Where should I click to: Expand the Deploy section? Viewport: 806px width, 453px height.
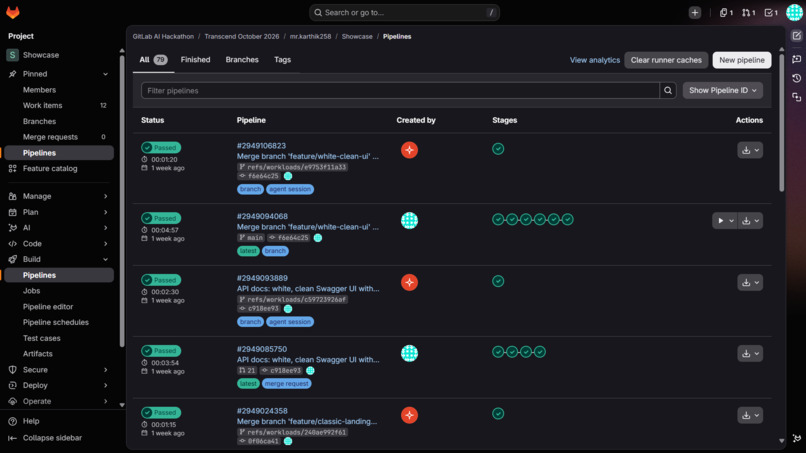[59, 385]
